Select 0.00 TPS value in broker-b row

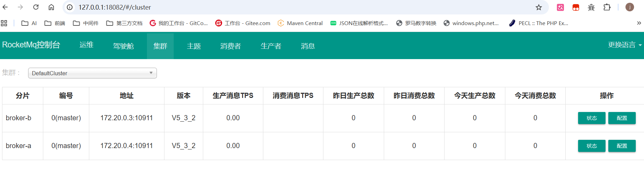pyautogui.click(x=233, y=118)
